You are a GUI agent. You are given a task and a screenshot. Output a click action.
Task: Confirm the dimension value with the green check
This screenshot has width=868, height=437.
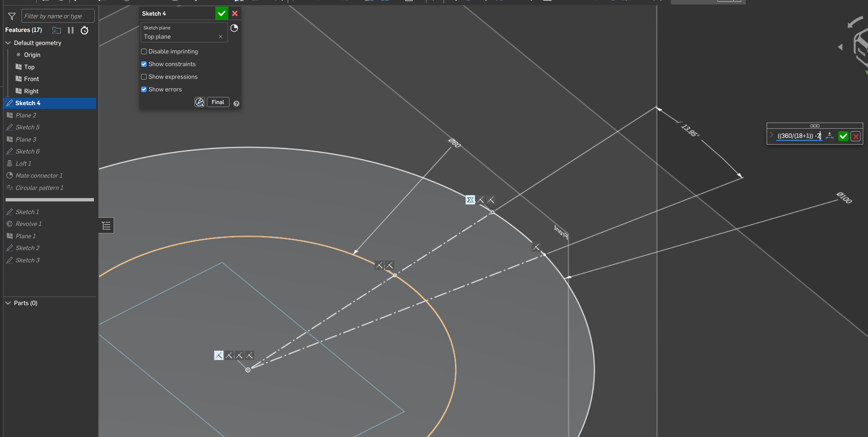tap(843, 136)
